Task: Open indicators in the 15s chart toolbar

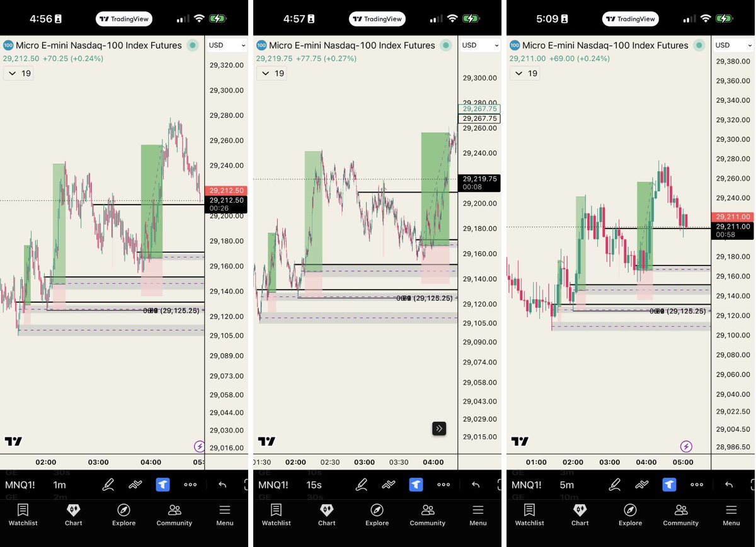Action: point(389,485)
